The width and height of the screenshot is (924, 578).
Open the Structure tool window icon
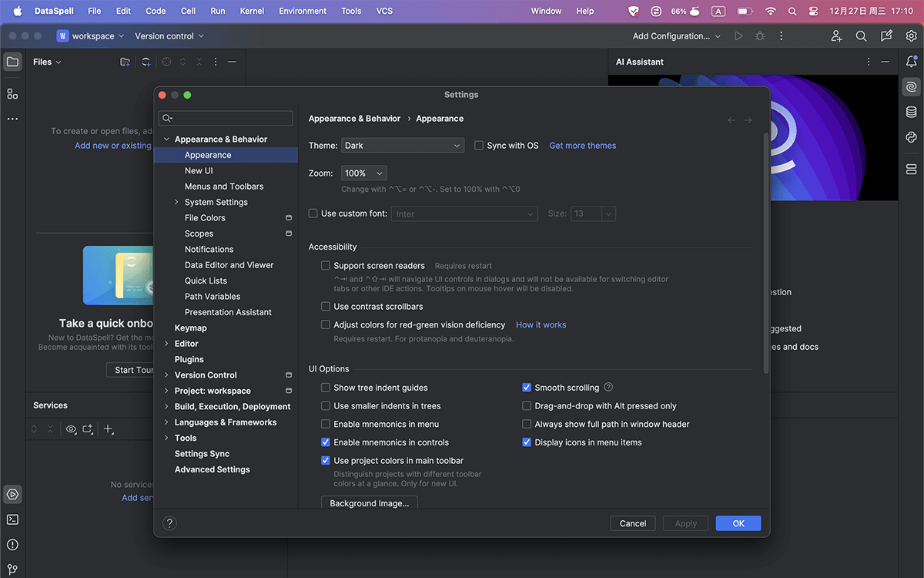[x=12, y=94]
